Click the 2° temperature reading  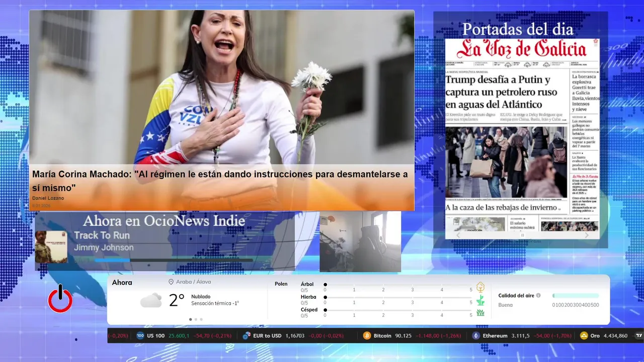point(177,301)
